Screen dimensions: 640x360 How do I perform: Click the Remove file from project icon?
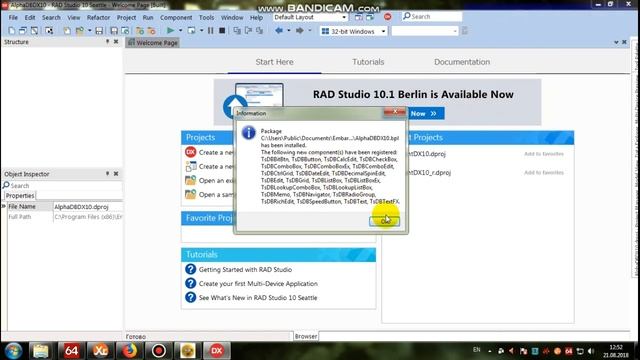coord(151,31)
